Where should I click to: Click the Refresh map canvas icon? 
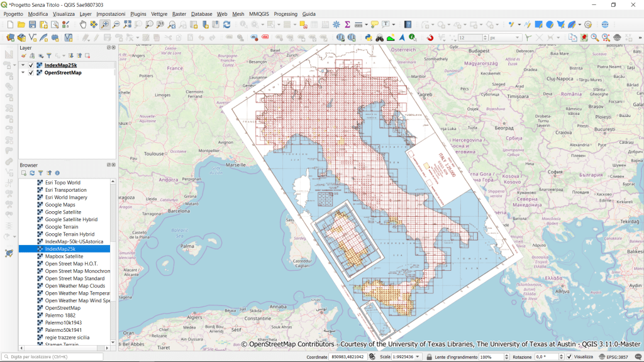(226, 25)
